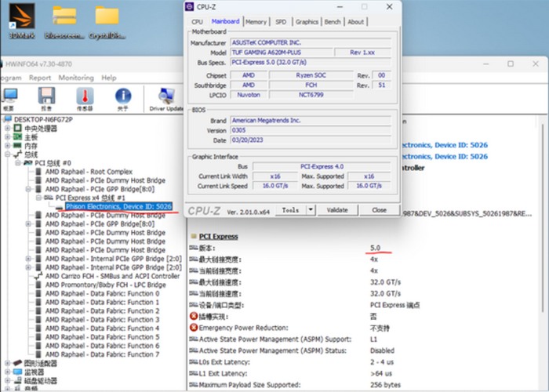Collapse the PCI 总线 #0 node
The image size is (549, 392).
pos(17,163)
